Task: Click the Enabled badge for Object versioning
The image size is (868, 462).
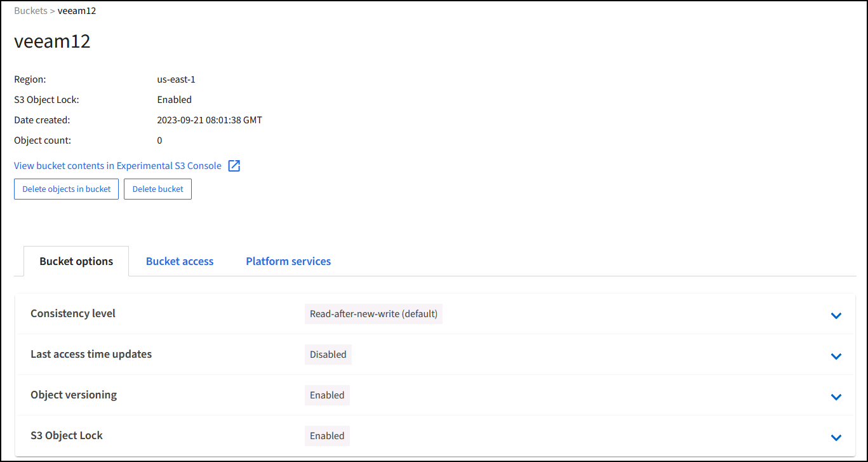Action: point(327,395)
